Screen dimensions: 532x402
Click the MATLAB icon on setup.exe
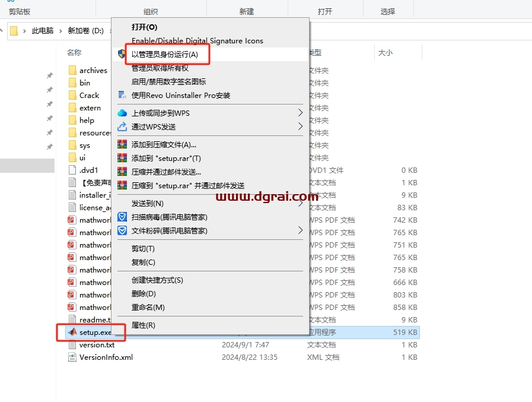(x=74, y=333)
